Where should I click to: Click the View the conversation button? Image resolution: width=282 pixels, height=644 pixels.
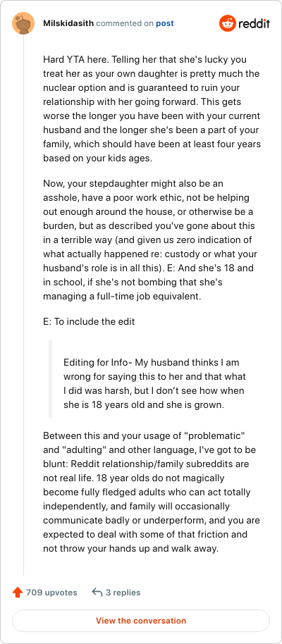[x=141, y=621]
